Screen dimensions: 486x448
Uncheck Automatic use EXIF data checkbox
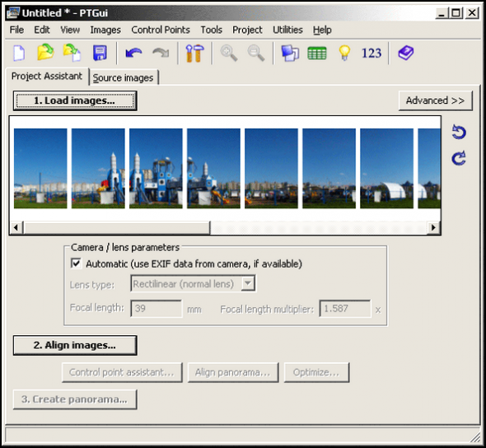[77, 264]
